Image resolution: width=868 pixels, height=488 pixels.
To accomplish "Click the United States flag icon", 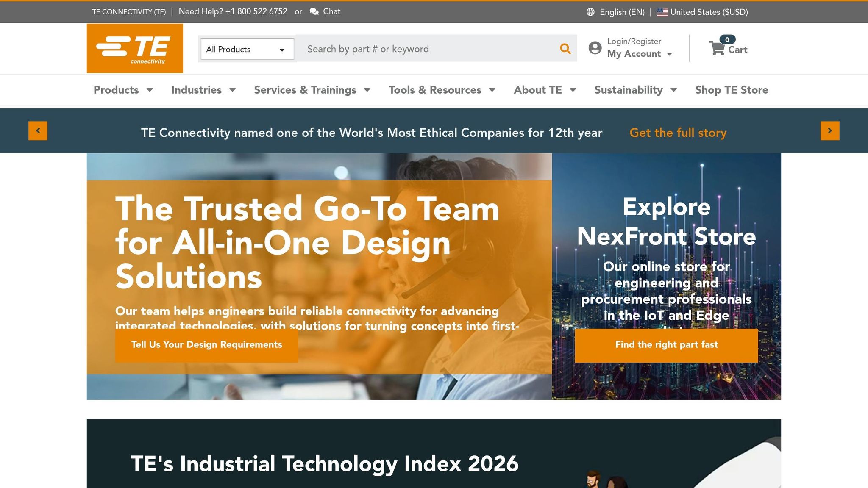I will [662, 12].
